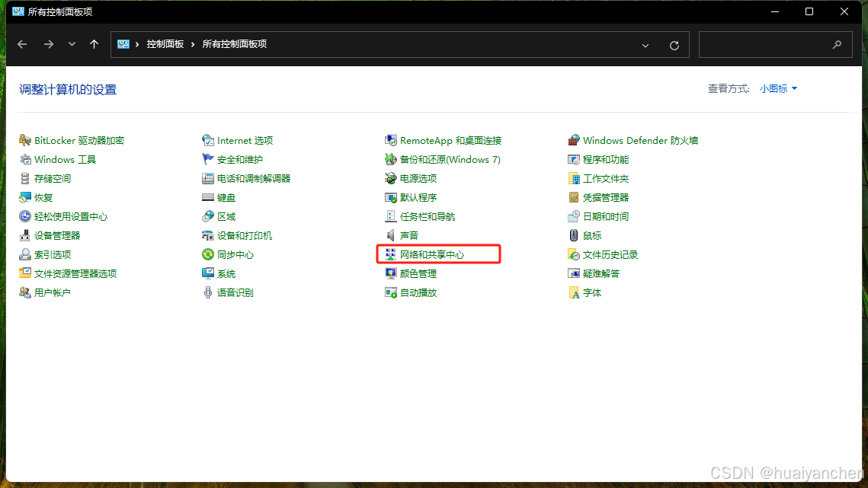Open 文件历史记录 link text
Image resolution: width=868 pixels, height=488 pixels.
point(610,255)
